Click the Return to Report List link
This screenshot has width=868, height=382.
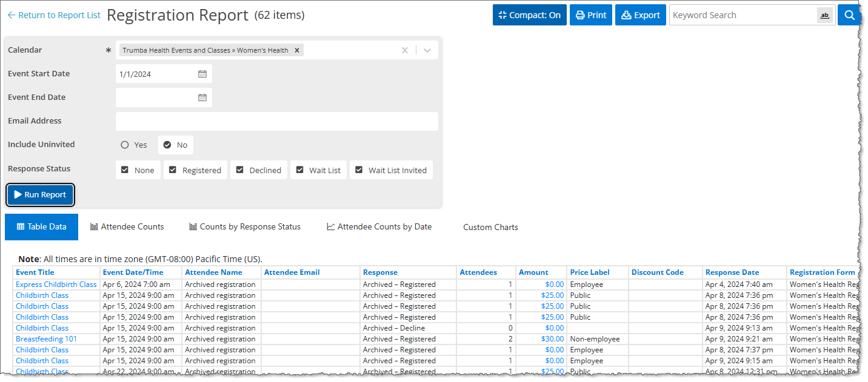point(53,15)
